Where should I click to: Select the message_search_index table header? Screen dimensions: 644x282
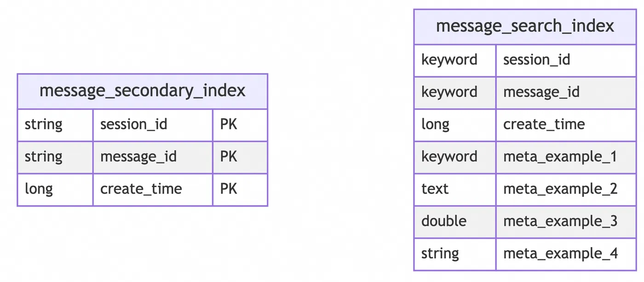(x=525, y=27)
